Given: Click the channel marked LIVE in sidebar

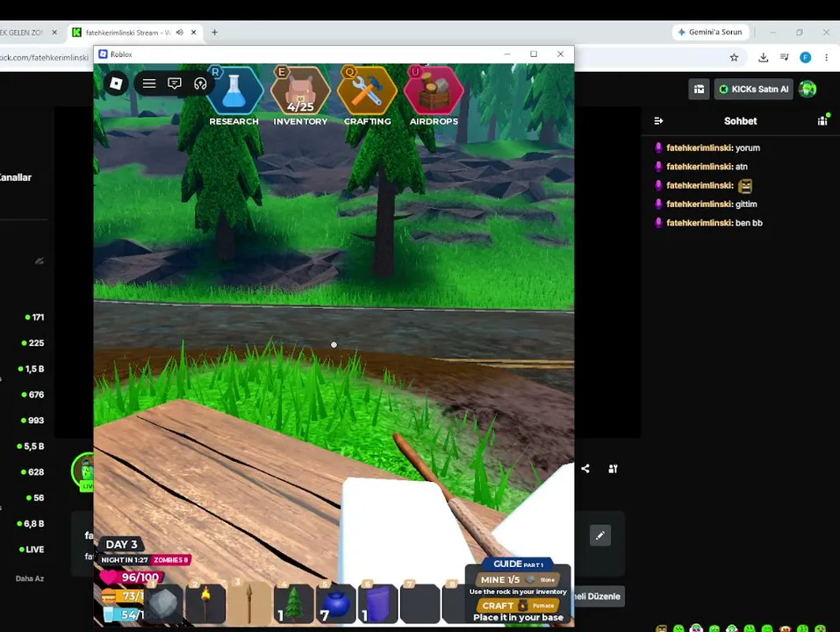Looking at the screenshot, I should click(x=32, y=549).
